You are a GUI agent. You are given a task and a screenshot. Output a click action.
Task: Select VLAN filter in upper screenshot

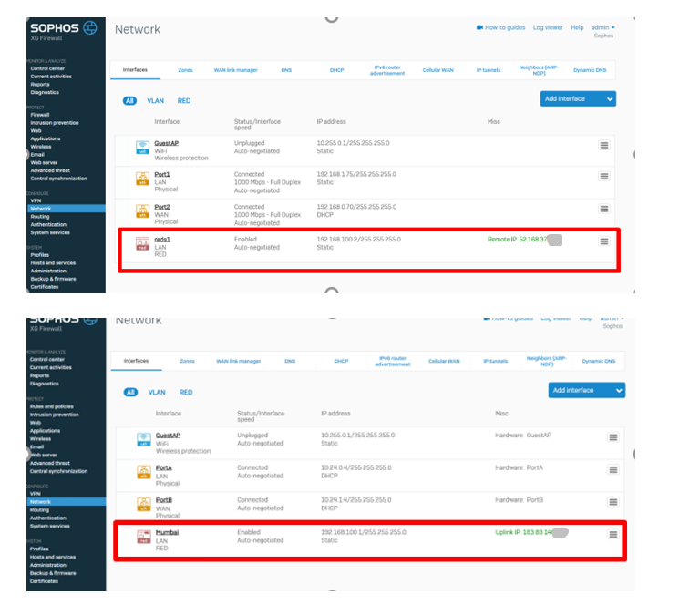(x=155, y=101)
